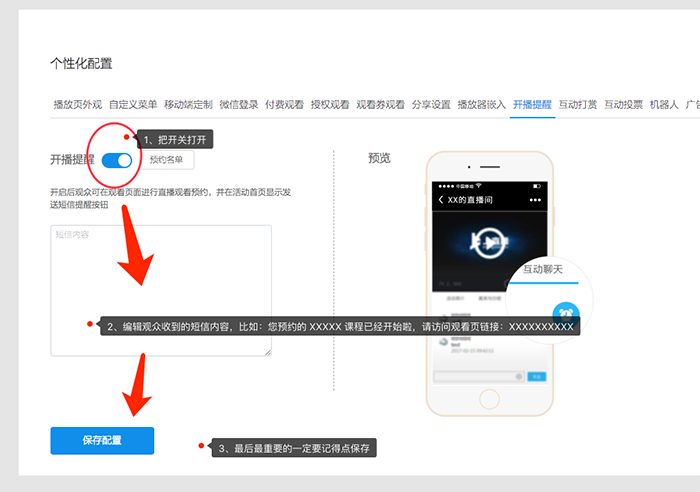
Task: Click into the 短信内容 text area
Action: point(160,280)
